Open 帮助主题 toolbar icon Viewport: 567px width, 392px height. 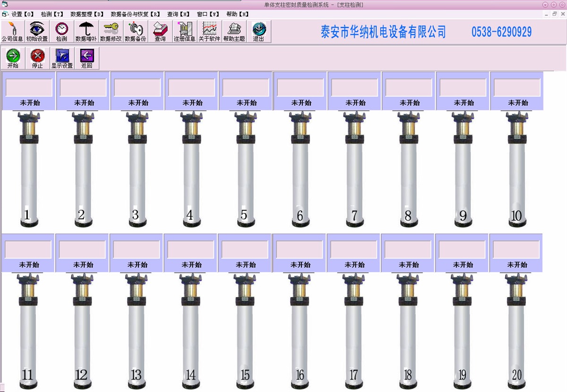(x=234, y=31)
